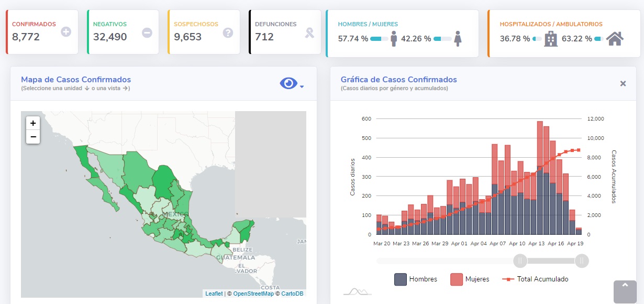This screenshot has height=304, width=644.
Task: Close the Gráfica de Casos Confirmados panel
Action: 623,83
